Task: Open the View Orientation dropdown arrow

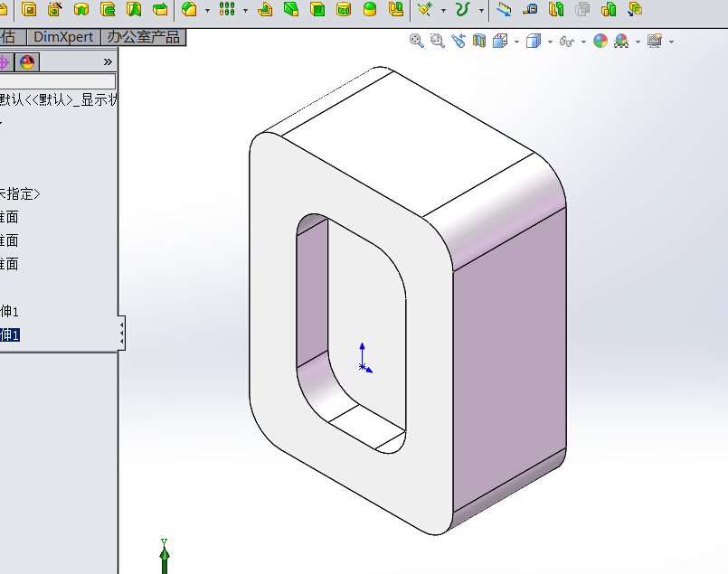Action: (x=516, y=42)
